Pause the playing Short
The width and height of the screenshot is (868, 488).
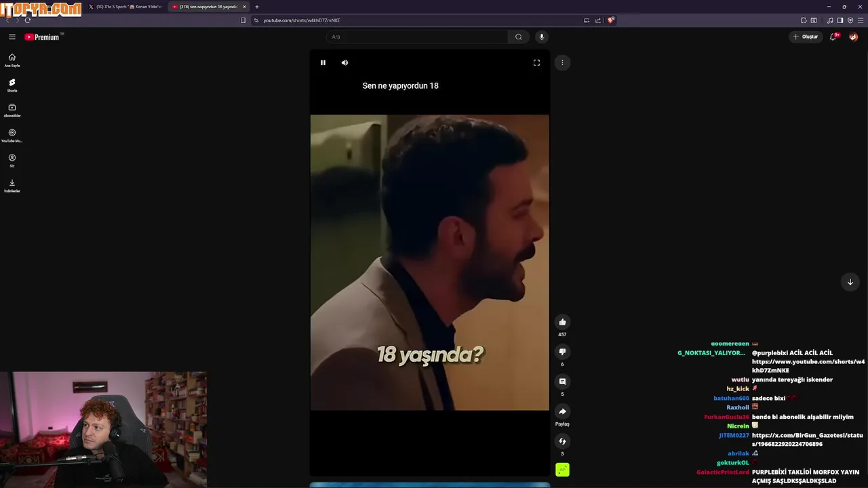(x=323, y=62)
